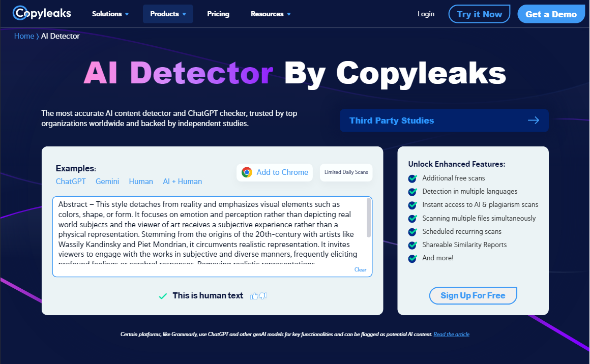Click the arrow on Third Party Studies
590x364 pixels.
point(534,120)
